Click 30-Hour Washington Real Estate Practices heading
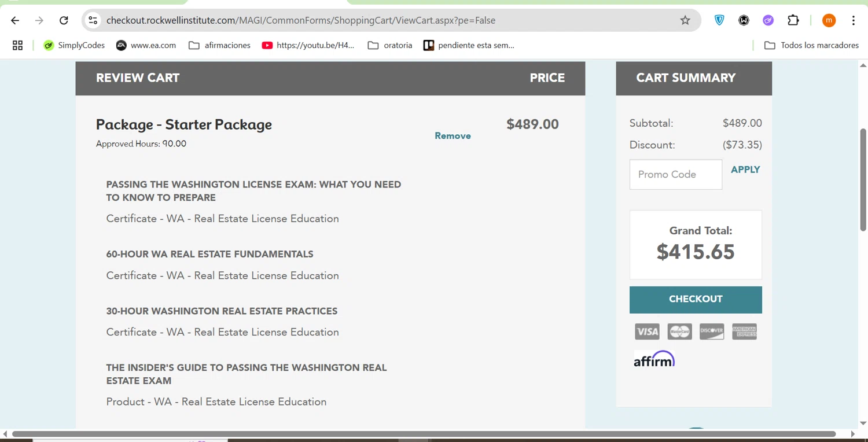The width and height of the screenshot is (868, 442). (x=222, y=311)
